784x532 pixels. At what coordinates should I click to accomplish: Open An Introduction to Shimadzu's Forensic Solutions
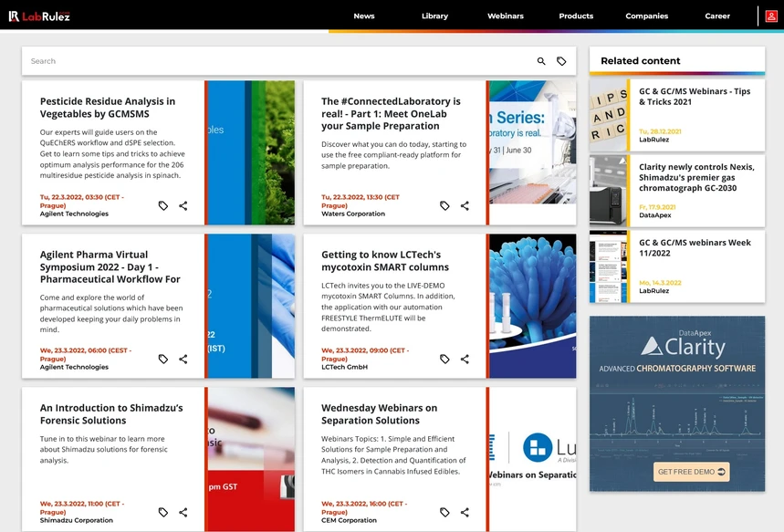coord(111,414)
